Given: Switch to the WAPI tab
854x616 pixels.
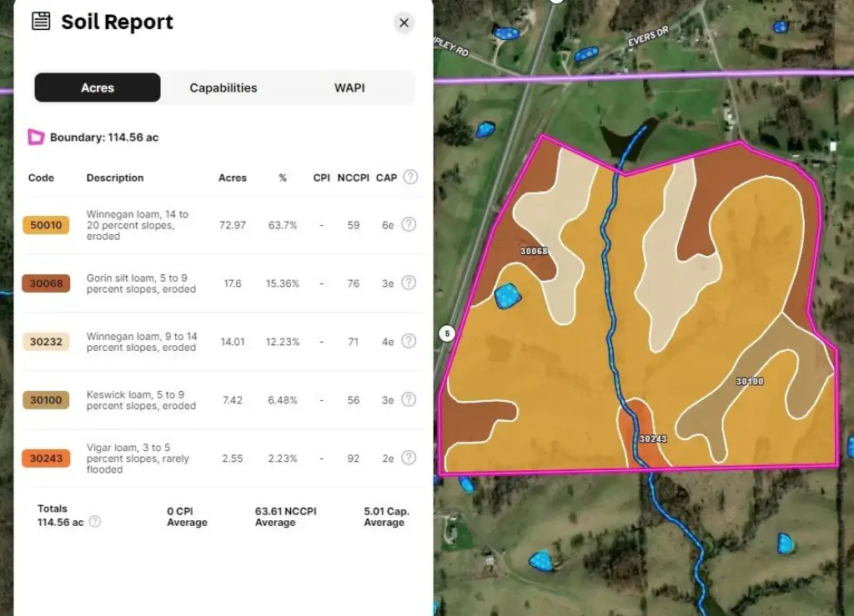Looking at the screenshot, I should [x=349, y=88].
